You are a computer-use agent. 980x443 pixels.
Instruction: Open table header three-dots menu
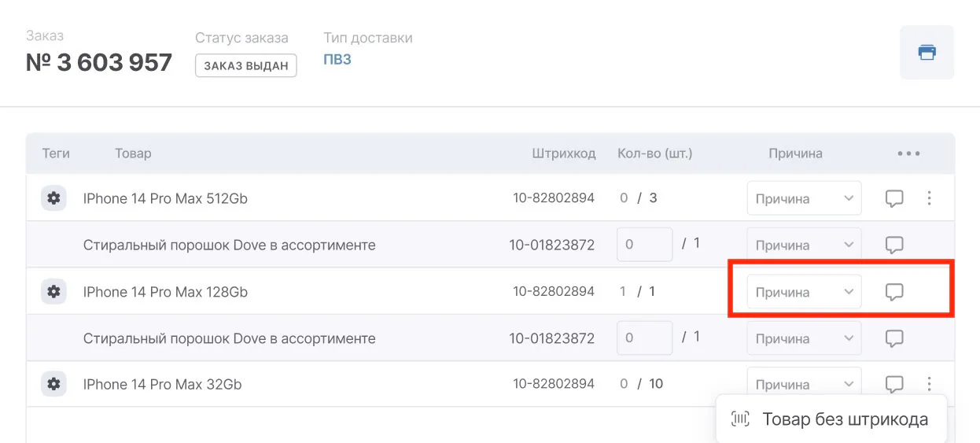point(908,154)
